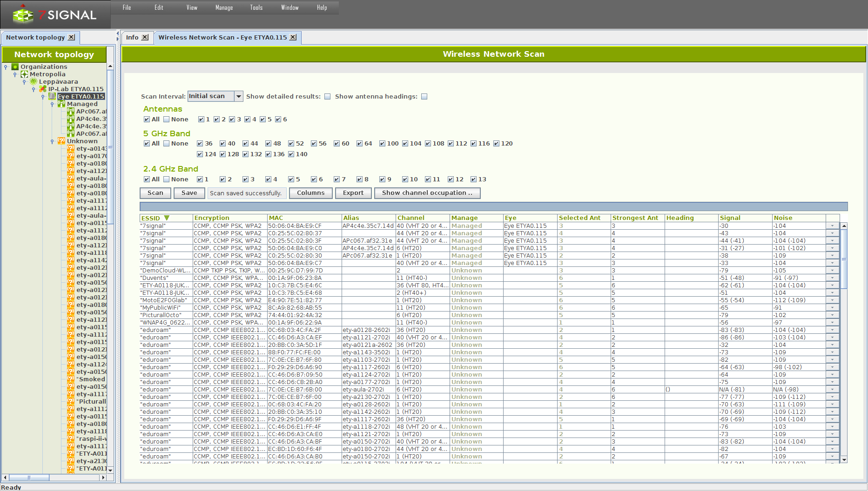Uncheck antenna 3 checkbox
The image size is (868, 491).
coord(232,119)
